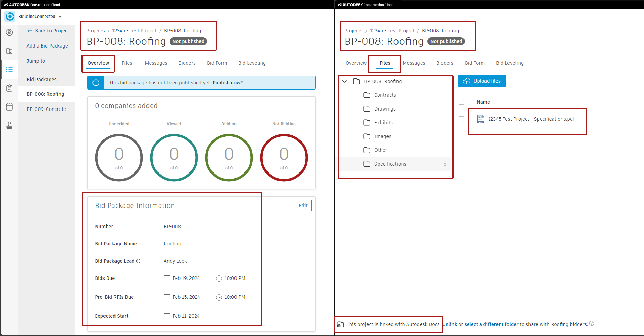
Task: Open the Jump to menu
Action: (x=36, y=61)
